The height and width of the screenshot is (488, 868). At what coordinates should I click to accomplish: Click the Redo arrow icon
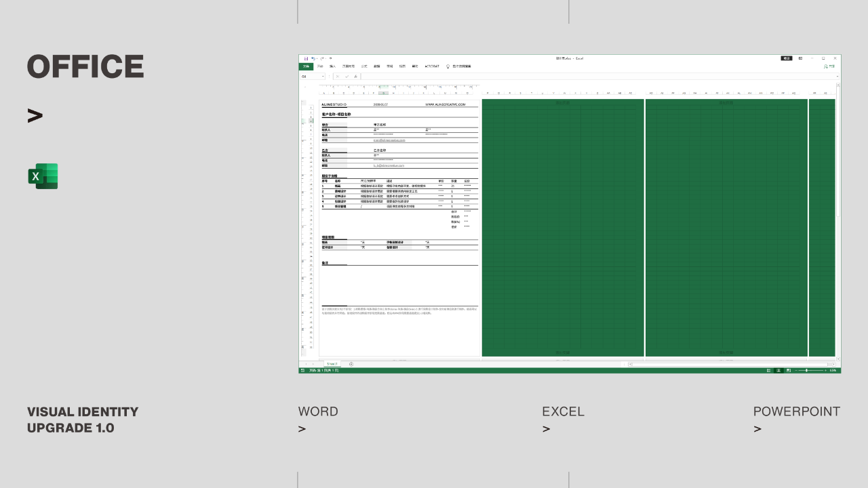tap(322, 58)
